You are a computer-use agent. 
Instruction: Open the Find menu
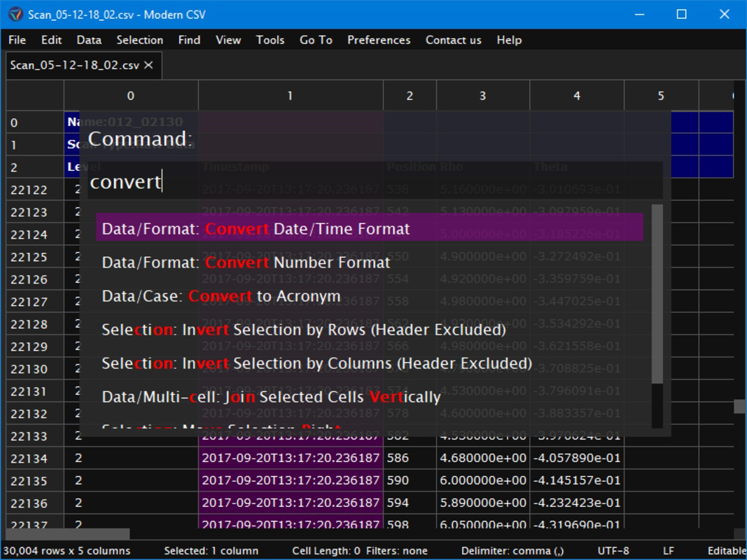(188, 40)
